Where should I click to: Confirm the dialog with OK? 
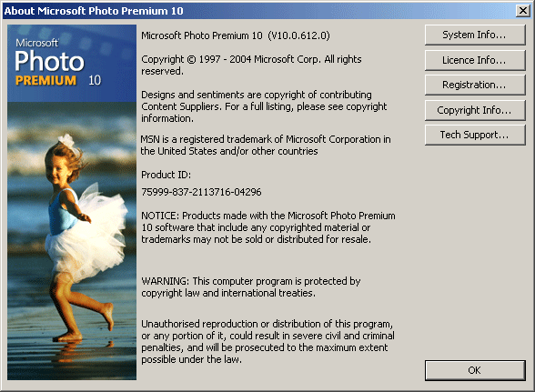pos(475,370)
